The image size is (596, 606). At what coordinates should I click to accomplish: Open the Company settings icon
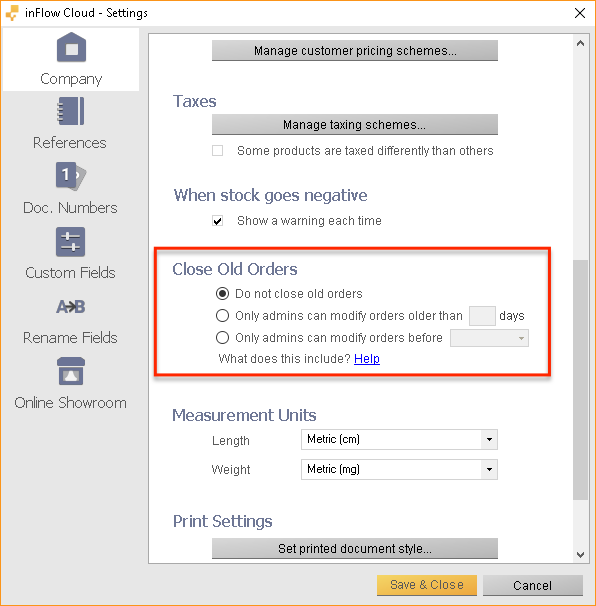click(x=71, y=48)
